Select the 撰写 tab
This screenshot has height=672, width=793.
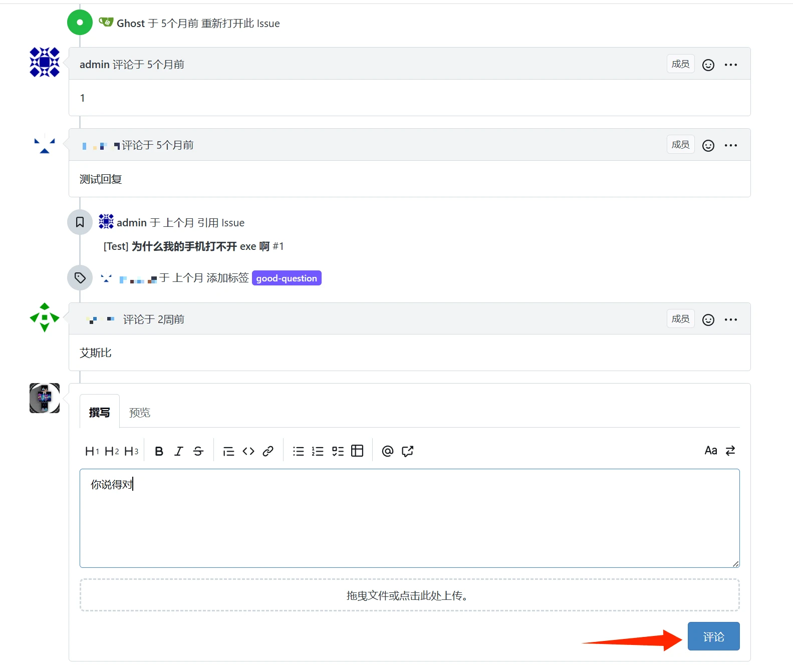(x=99, y=412)
